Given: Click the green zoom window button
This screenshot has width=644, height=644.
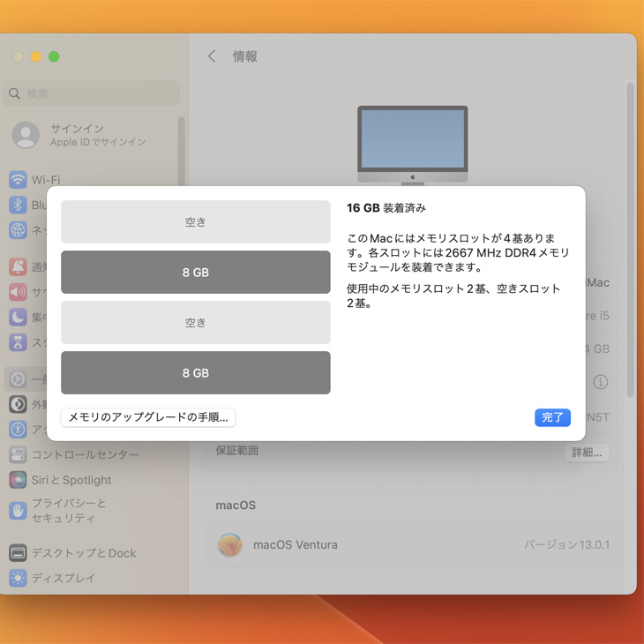Looking at the screenshot, I should tap(54, 56).
